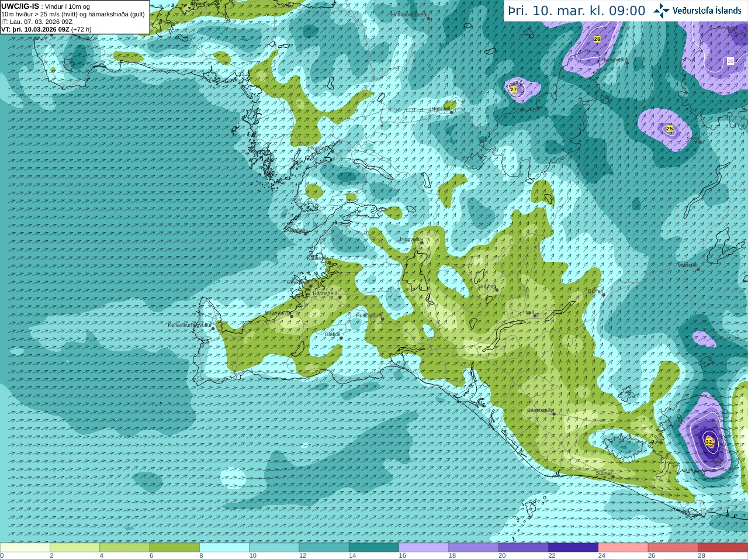Select the Steinar station dot
Image resolution: width=748 pixels, height=560 pixels.
[x=612, y=476]
